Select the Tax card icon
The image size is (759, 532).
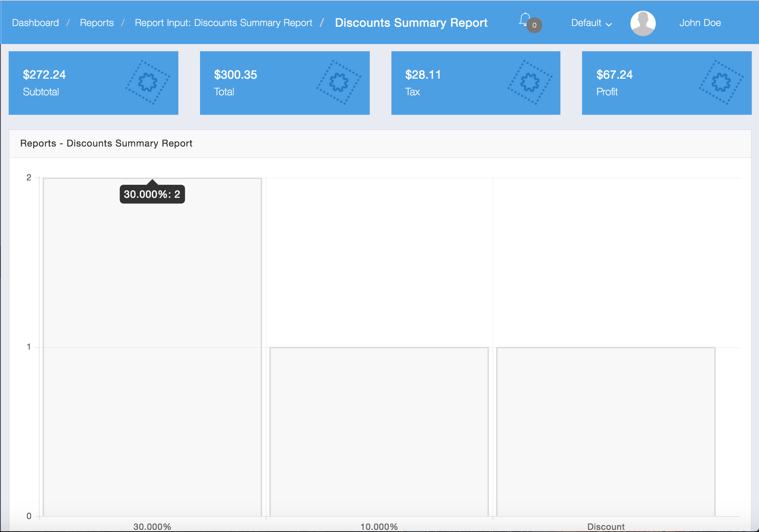tap(529, 83)
